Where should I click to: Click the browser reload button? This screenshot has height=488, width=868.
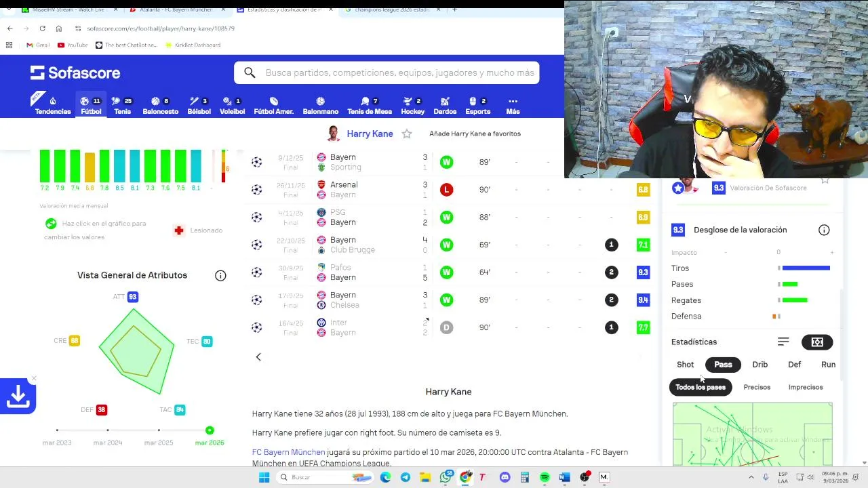[42, 28]
